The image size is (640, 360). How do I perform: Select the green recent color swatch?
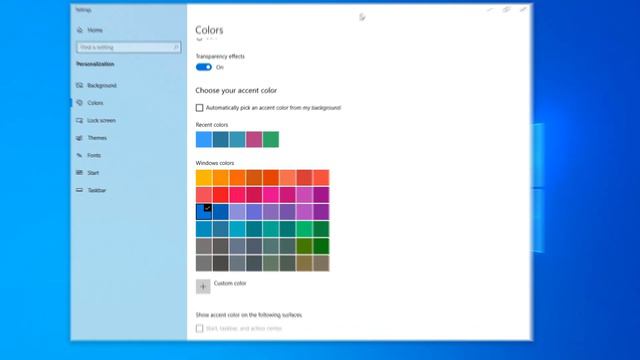(271, 139)
